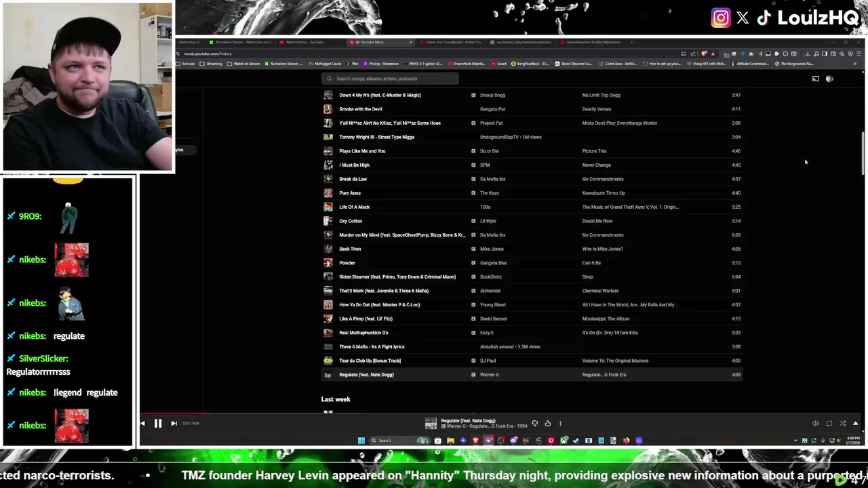Switch to Rumination Stream Kick tab
Image resolution: width=868 pixels, height=488 pixels.
point(241,42)
